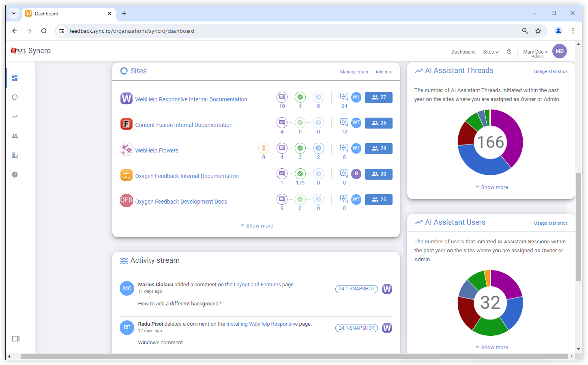Click the browser bookmark star icon

pyautogui.click(x=538, y=31)
